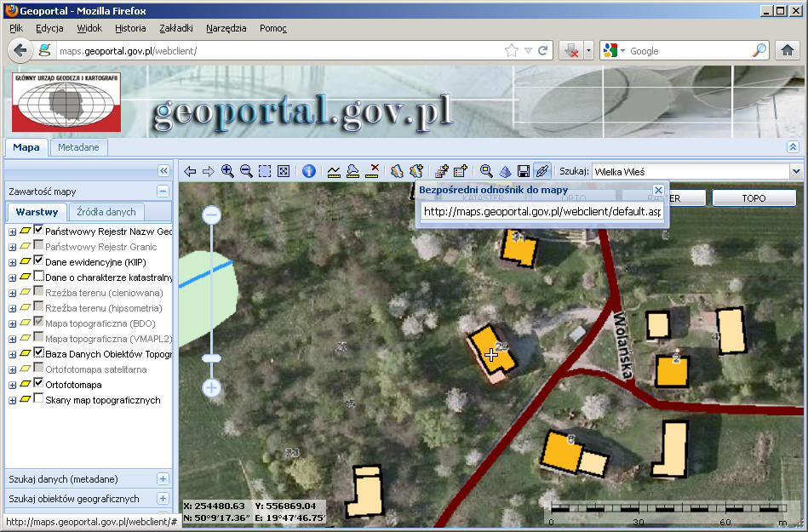Expand Państwowy Rejestr Nazw tree node
This screenshot has width=808, height=532.
click(13, 232)
